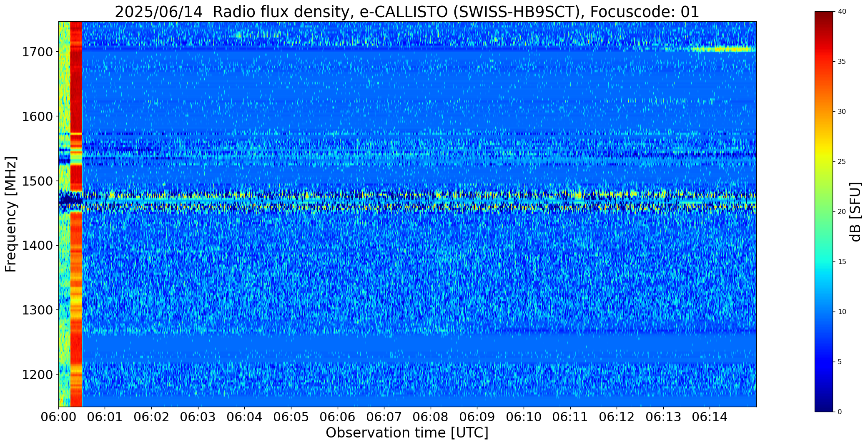The width and height of the screenshot is (868, 445).
Task: Click the 06:05 time tick label
Action: [291, 417]
